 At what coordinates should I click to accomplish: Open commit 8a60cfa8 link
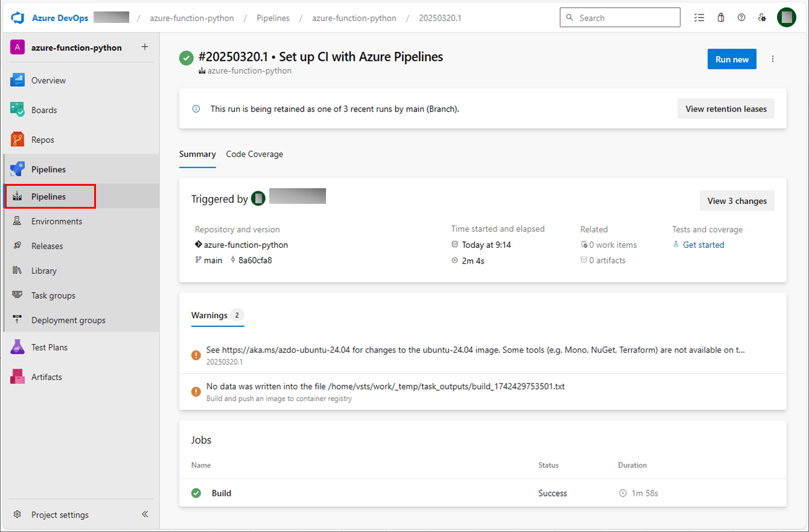255,261
